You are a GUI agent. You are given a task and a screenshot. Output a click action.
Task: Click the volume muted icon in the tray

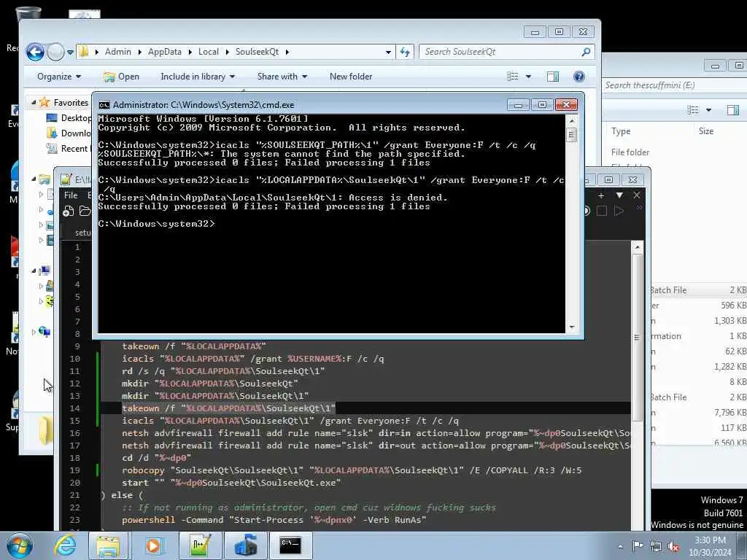tap(673, 547)
